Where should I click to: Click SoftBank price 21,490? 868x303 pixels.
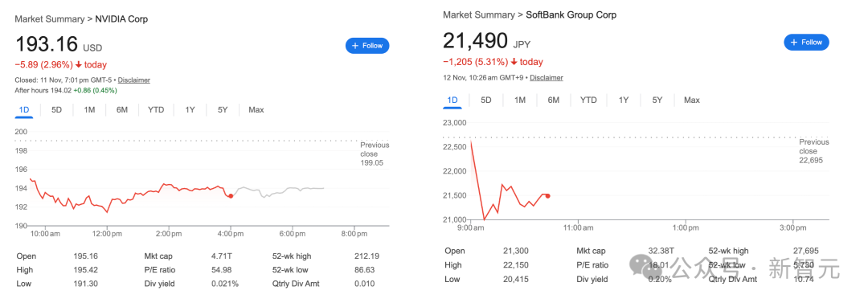pos(476,40)
